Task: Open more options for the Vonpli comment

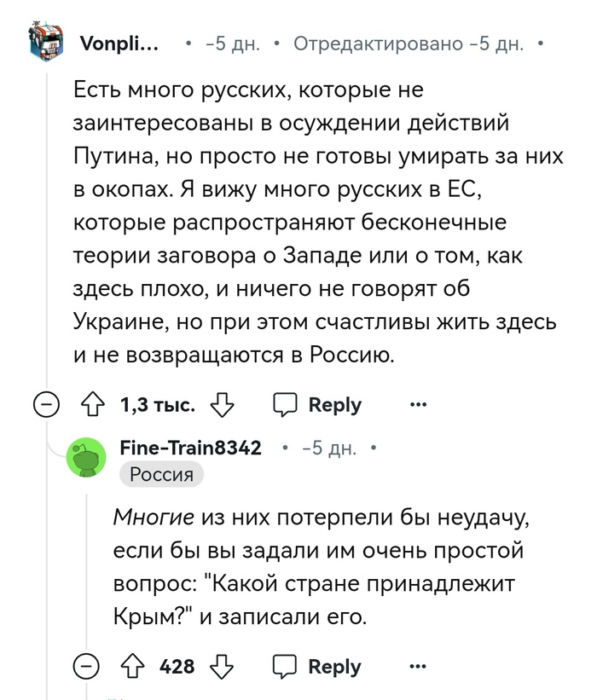Action: pyautogui.click(x=418, y=405)
